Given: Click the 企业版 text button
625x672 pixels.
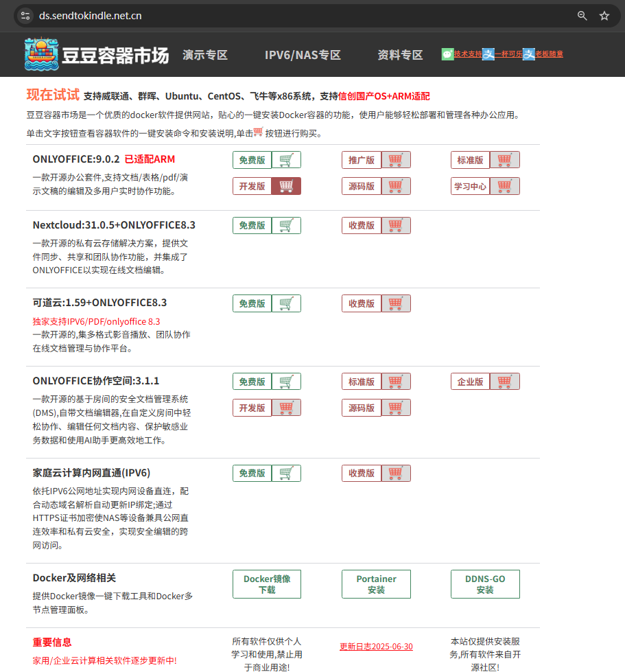Looking at the screenshot, I should 470,382.
